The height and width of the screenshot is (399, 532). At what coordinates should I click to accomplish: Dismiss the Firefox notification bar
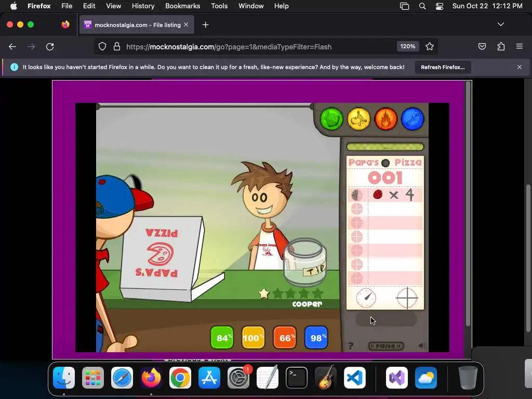[x=519, y=67]
